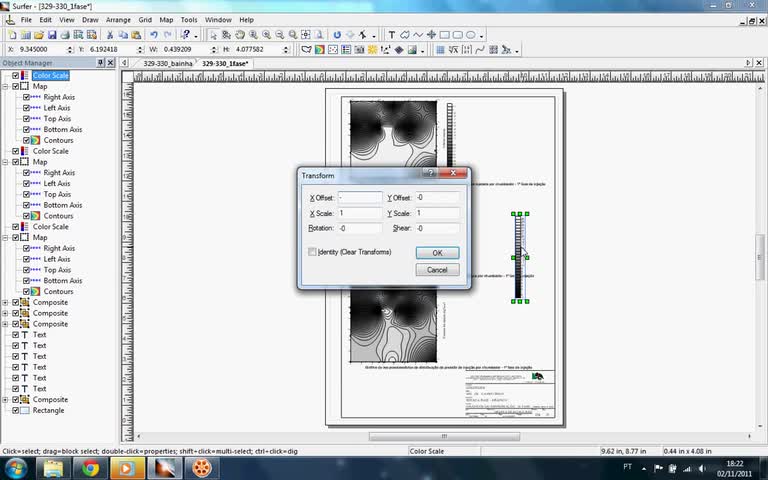768x480 pixels.
Task: Enable Identity (Clear Transforms) checkbox
Action: (313, 252)
